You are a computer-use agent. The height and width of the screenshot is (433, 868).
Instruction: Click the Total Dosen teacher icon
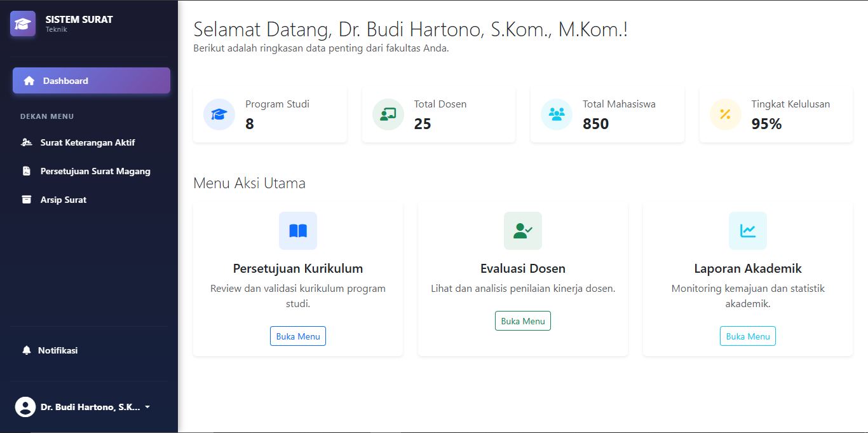388,114
